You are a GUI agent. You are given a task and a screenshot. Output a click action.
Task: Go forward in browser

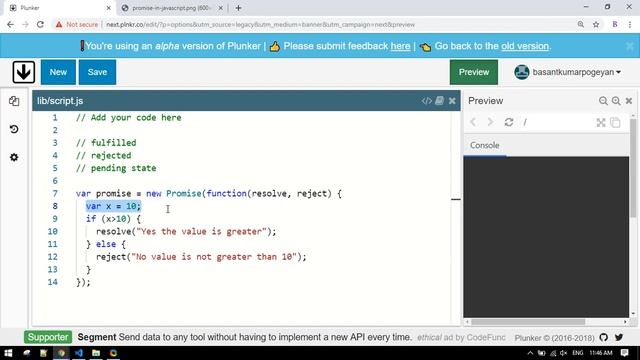(x=25, y=24)
